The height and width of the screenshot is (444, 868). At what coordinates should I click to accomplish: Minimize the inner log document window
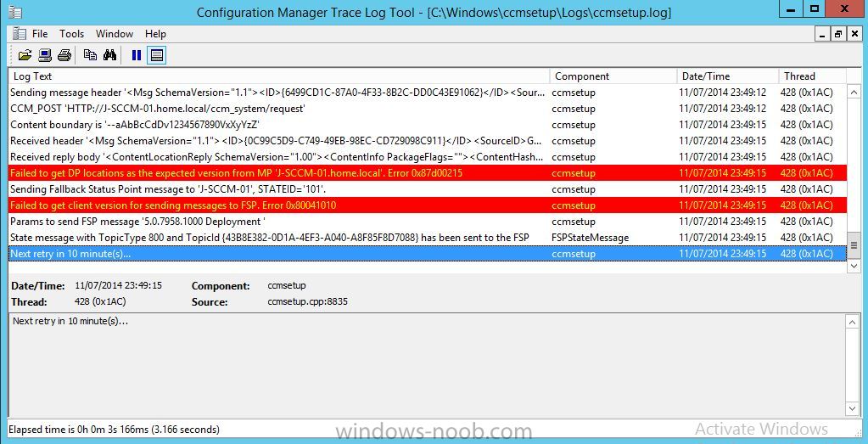pyautogui.click(x=822, y=34)
